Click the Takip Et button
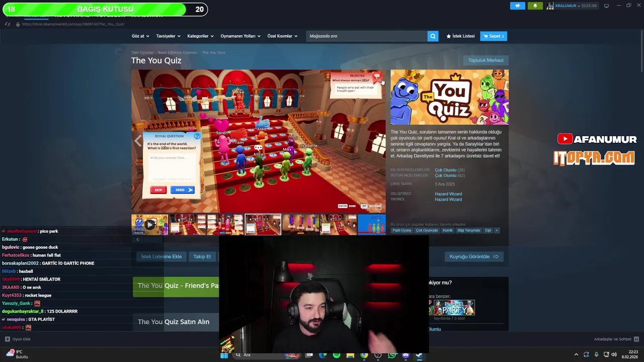Screen dimensions: 644x362 [202, 256]
